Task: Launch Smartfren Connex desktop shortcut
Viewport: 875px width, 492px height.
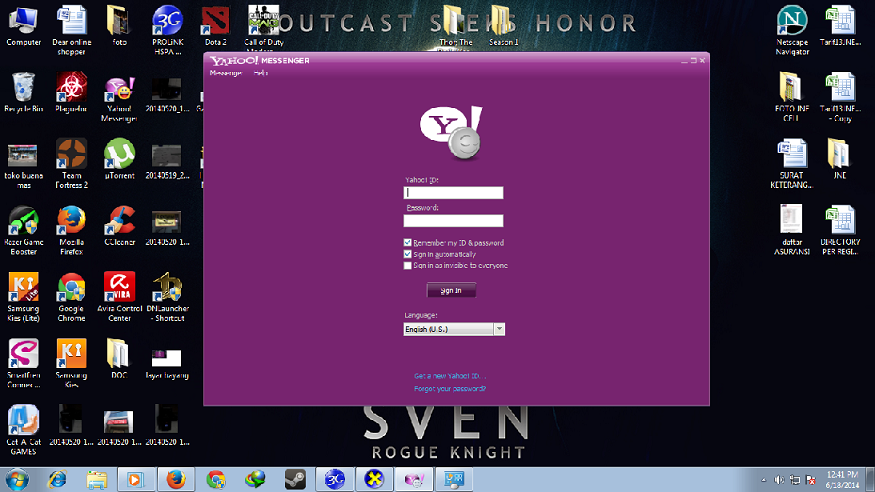Action: coord(23,363)
